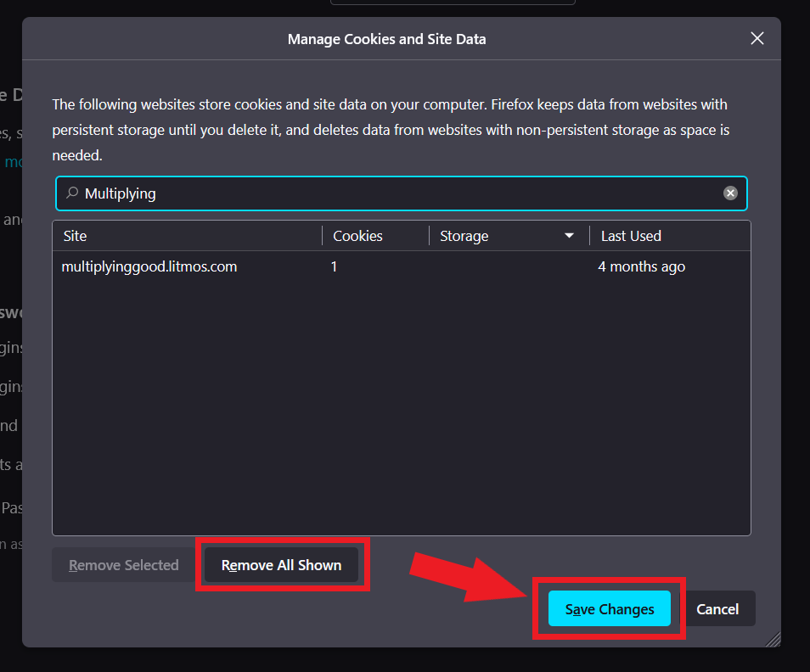The width and height of the screenshot is (810, 672).
Task: Clear the search text with the X icon
Action: 730,193
